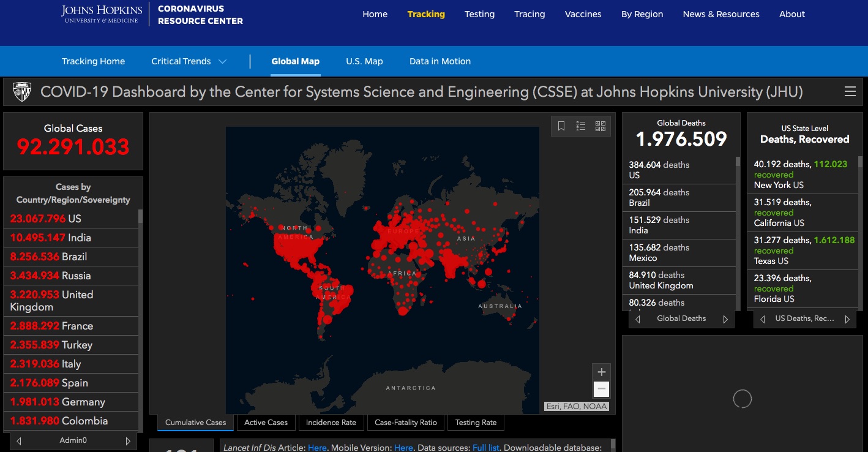The height and width of the screenshot is (452, 868).
Task: Open the dashboard hamburger menu
Action: tap(850, 92)
